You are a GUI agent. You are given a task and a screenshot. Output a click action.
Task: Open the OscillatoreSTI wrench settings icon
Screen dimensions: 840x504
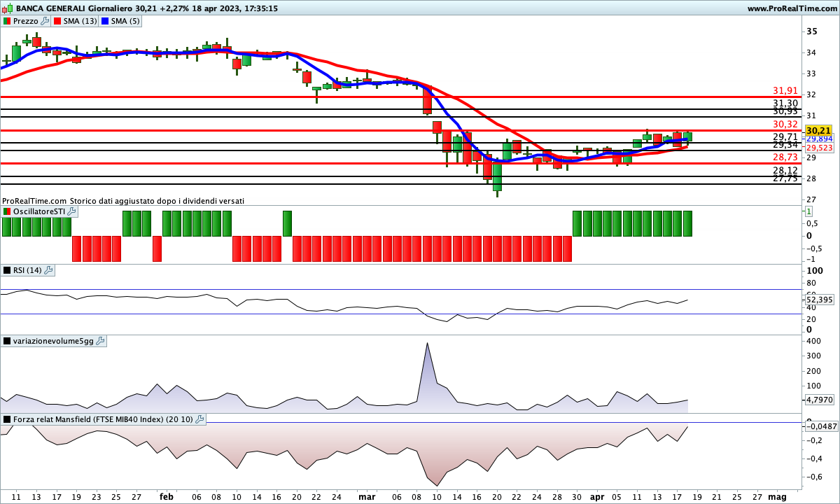pos(72,211)
